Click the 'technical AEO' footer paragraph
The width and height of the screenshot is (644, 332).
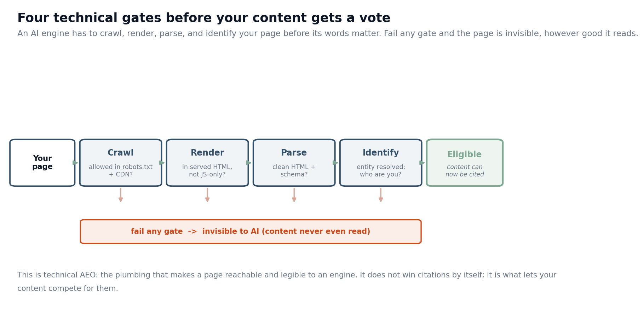click(x=287, y=282)
